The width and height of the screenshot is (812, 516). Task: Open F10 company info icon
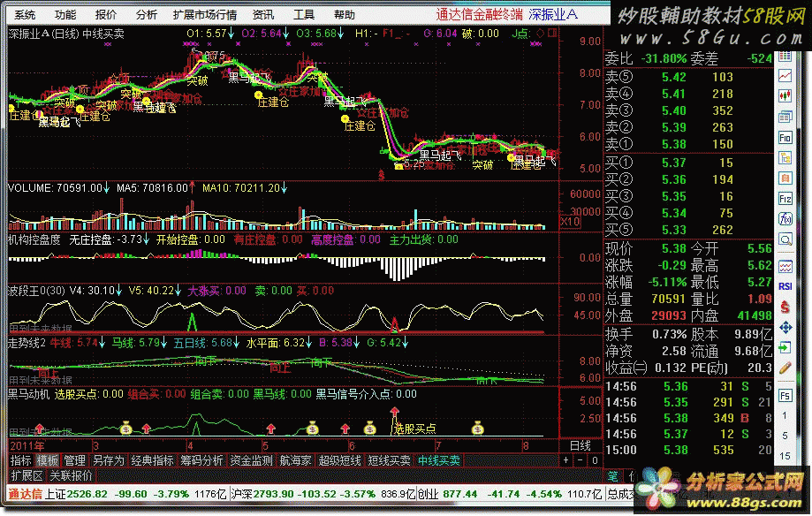(785, 137)
